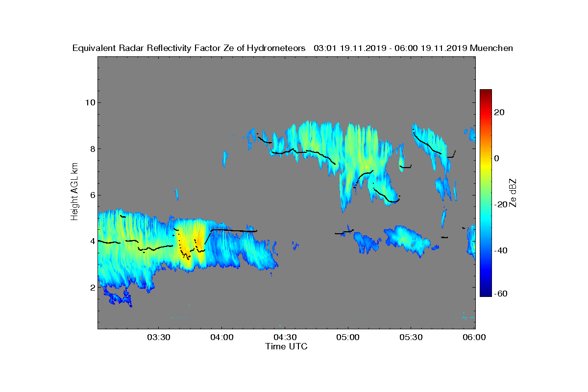
Task: Click the 04:30 time tick label
Action: 285,337
